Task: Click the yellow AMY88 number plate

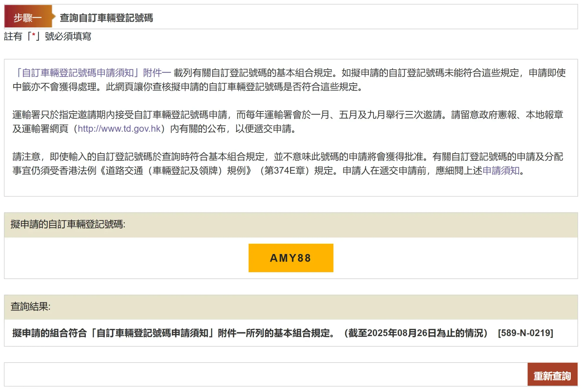Action: pos(291,258)
